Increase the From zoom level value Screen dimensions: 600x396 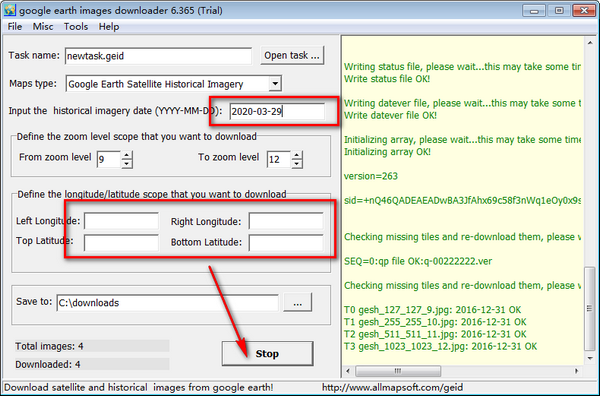coord(127,155)
